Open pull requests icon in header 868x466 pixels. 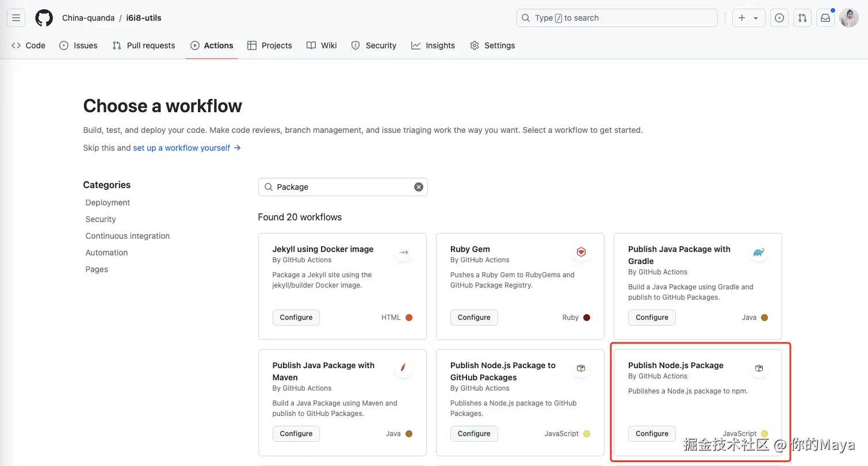point(802,18)
